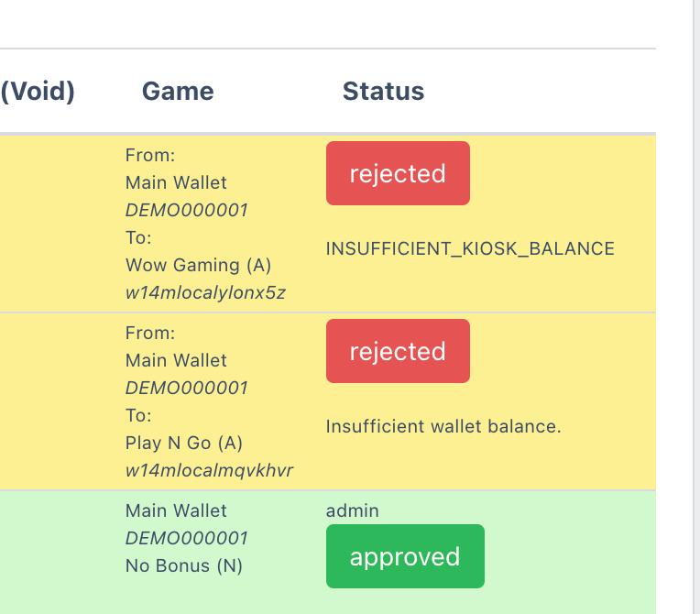Click Main Wallet in the approved row
The image size is (700, 614).
(x=176, y=510)
